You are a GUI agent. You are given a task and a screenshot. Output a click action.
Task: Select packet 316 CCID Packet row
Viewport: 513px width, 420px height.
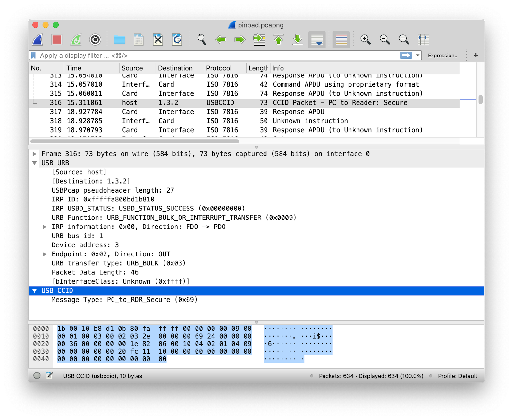pos(244,103)
